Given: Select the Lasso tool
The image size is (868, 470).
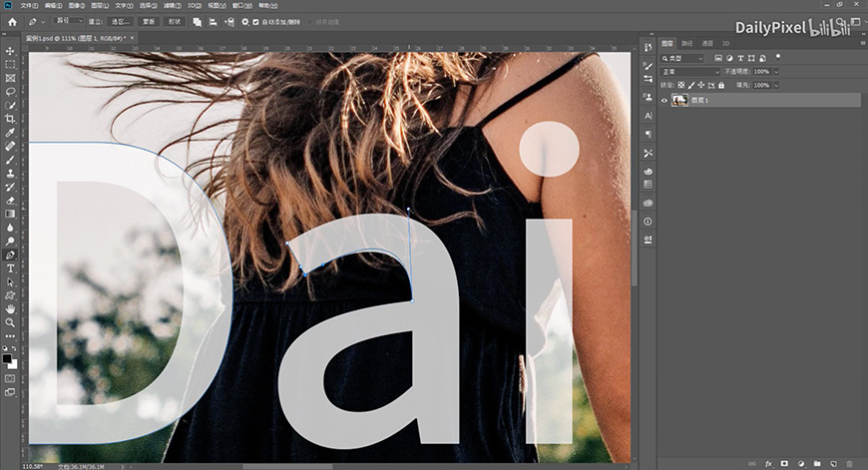Looking at the screenshot, I should point(10,92).
